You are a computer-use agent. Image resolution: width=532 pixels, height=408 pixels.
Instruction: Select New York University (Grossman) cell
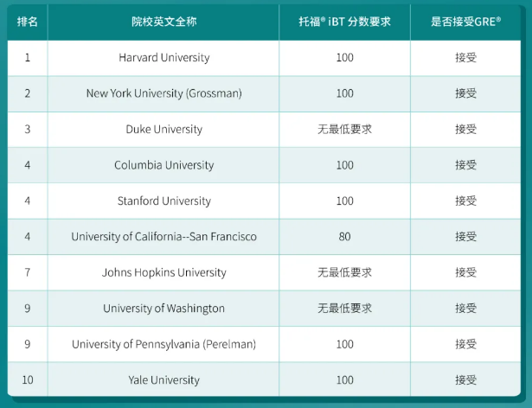pos(163,93)
